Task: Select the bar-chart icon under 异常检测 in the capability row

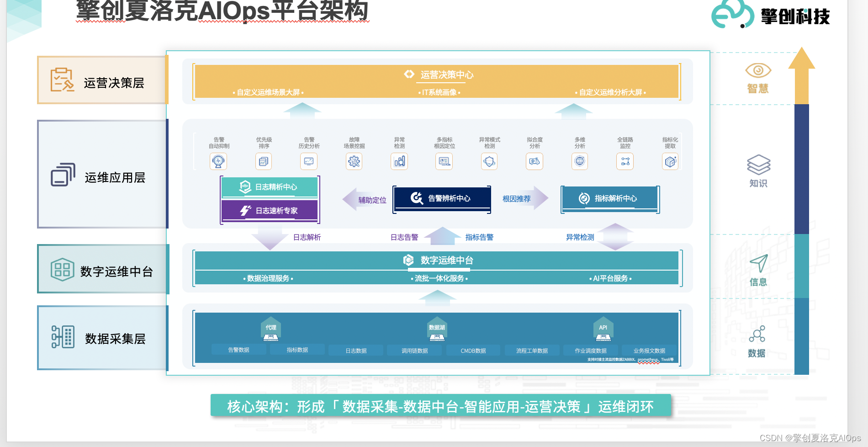Action: click(x=399, y=161)
